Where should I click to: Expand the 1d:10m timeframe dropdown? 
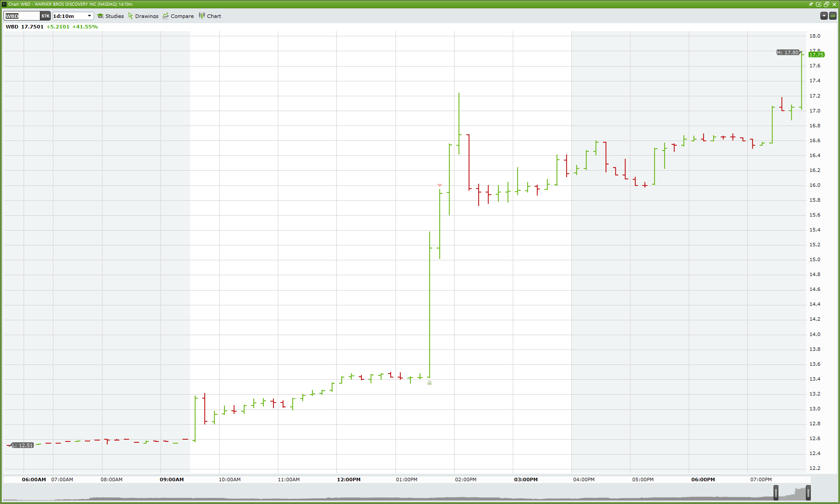pyautogui.click(x=89, y=16)
